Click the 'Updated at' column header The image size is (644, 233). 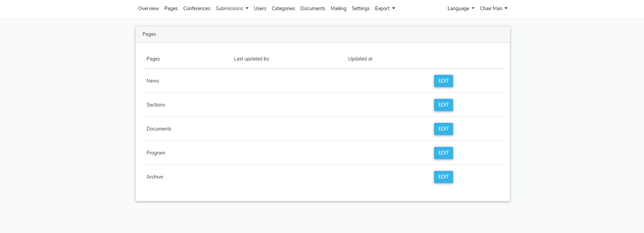point(360,59)
